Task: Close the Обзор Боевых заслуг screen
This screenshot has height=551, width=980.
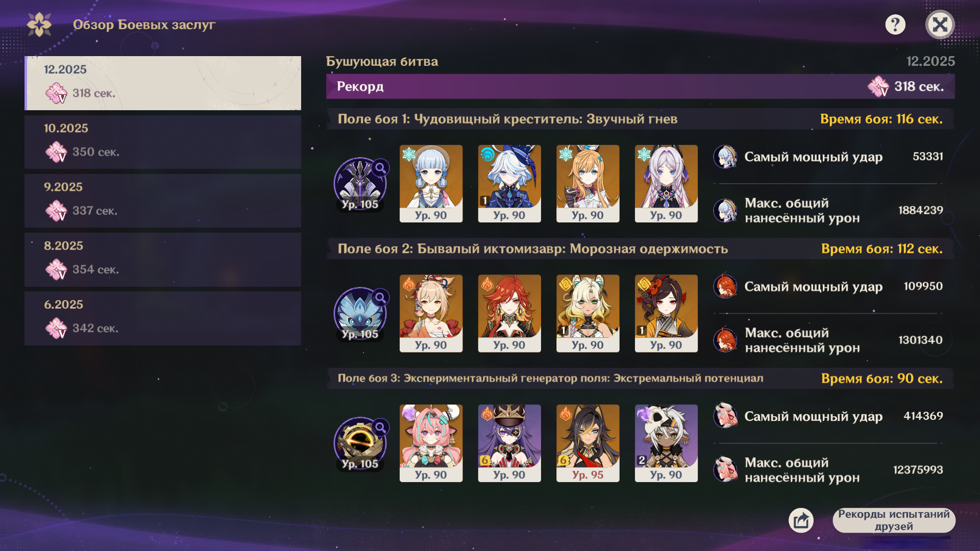Action: [x=940, y=24]
